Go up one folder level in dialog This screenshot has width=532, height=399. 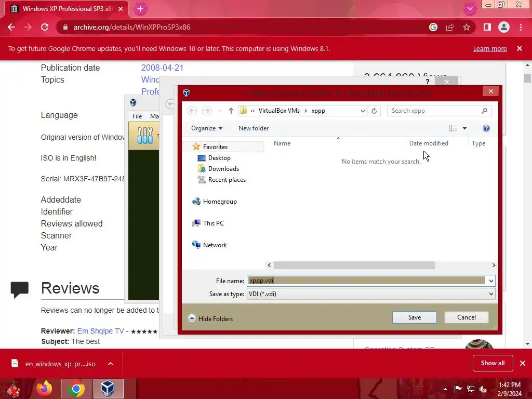(231, 111)
